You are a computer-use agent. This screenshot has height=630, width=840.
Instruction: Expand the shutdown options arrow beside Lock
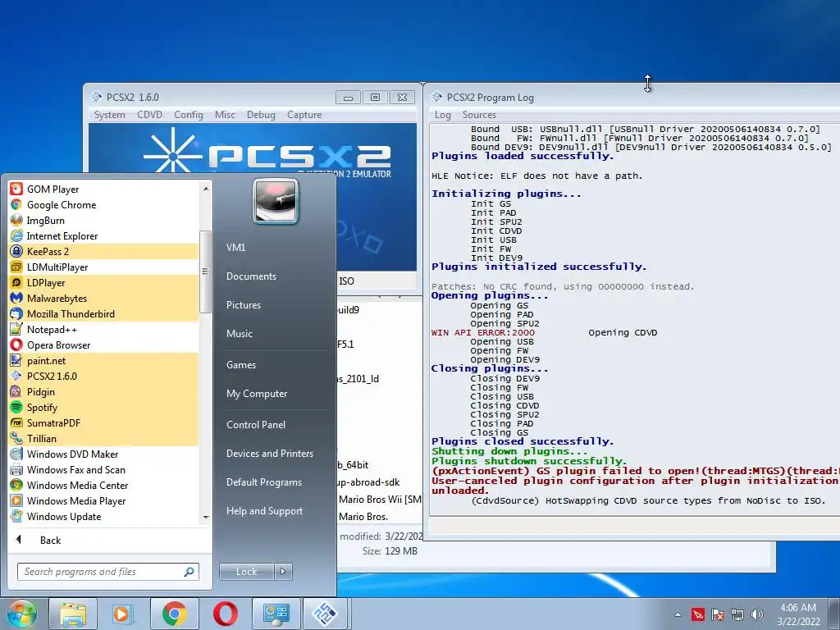pyautogui.click(x=283, y=572)
